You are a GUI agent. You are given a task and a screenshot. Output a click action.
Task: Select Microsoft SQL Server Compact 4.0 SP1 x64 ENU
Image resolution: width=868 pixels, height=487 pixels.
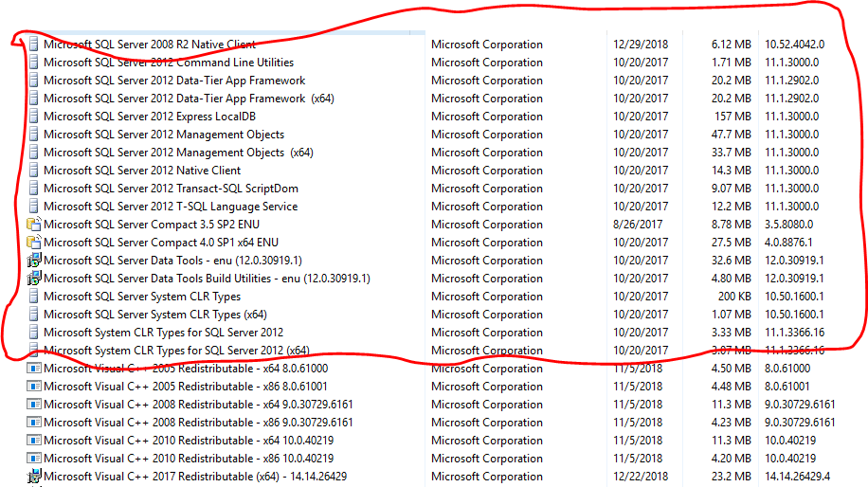(161, 243)
